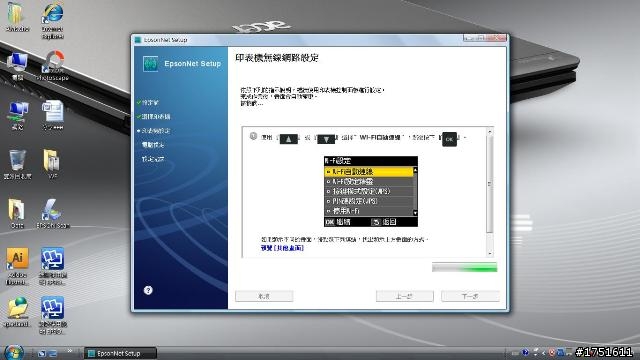Click the Show Desktop quick launch icon
This screenshot has width=640, height=360.
[x=42, y=353]
